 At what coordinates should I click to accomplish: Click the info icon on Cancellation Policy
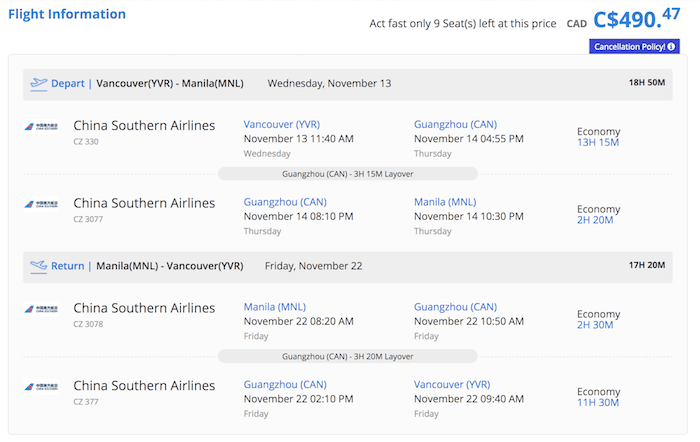click(671, 46)
